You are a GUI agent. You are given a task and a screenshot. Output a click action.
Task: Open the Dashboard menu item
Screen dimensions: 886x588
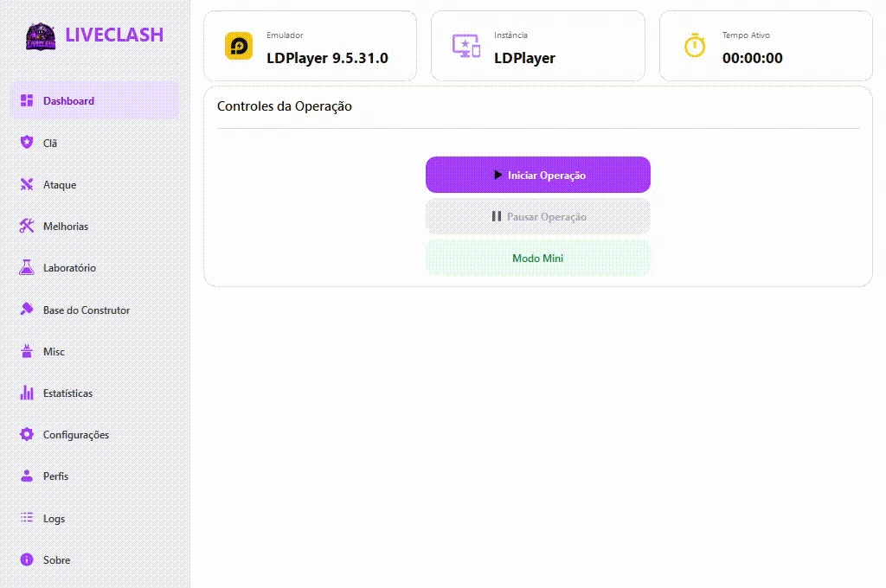pyautogui.click(x=95, y=100)
